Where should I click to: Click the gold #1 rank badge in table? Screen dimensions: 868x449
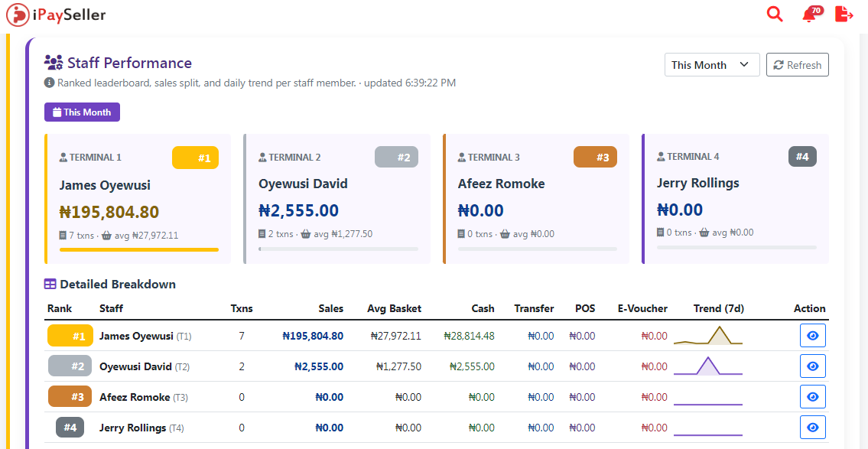coord(70,336)
